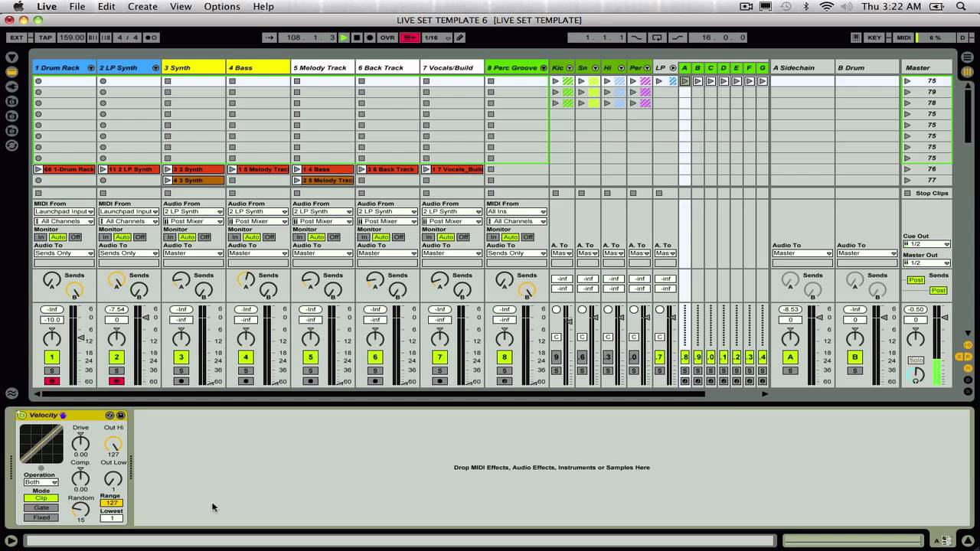Open the View menu
Viewport: 980px width, 551px height.
(x=181, y=7)
